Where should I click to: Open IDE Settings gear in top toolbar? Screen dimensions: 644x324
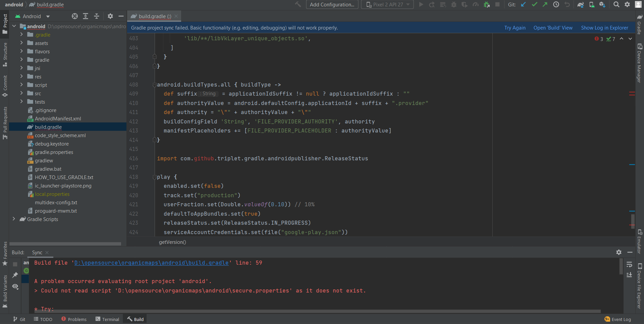pos(627,4)
